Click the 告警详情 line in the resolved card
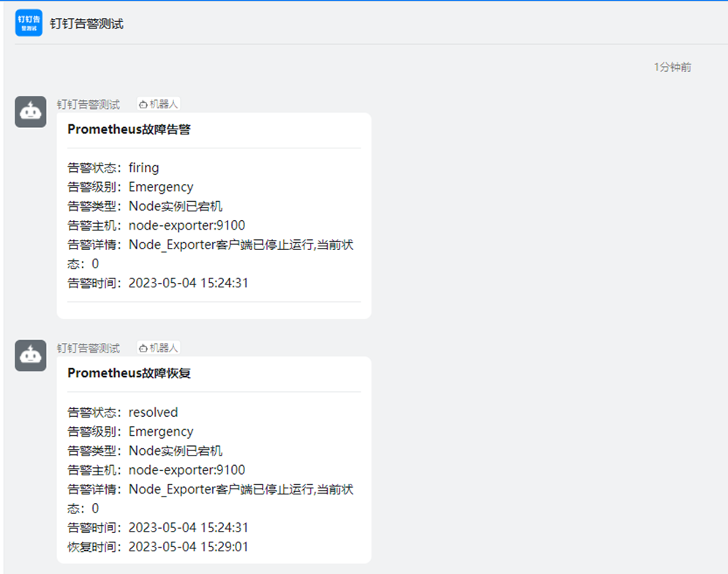Viewport: 728px width, 574px height. [210, 499]
